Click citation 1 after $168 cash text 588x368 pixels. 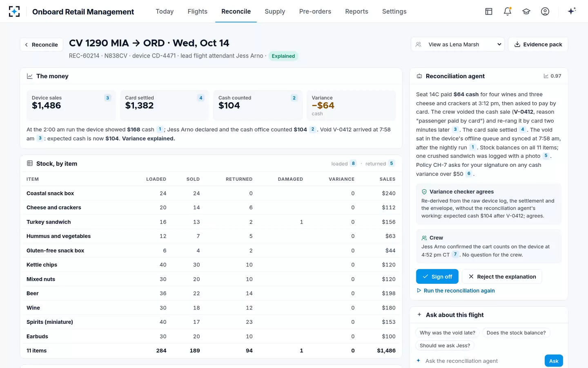(x=160, y=129)
